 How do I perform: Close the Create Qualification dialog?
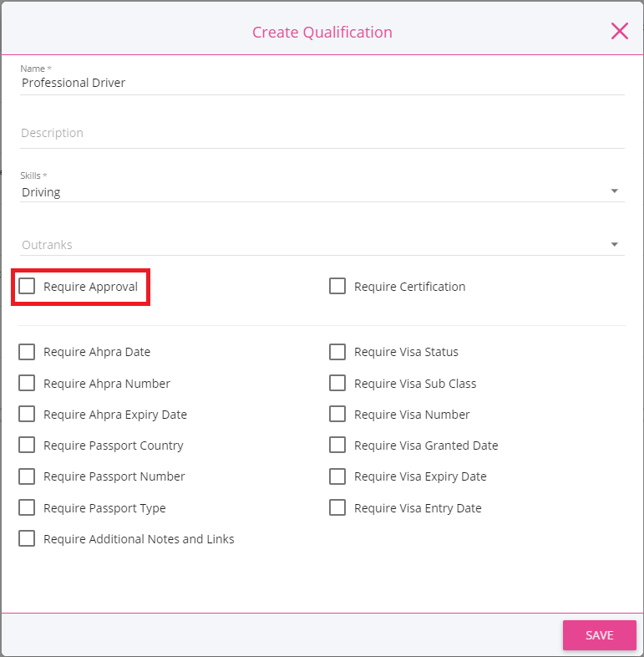pos(619,32)
